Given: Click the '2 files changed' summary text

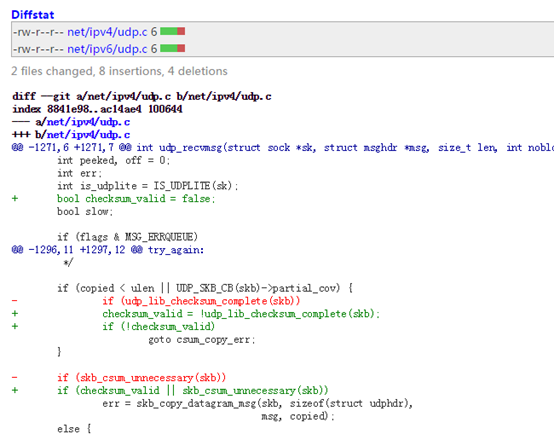Looking at the screenshot, I should click(x=119, y=71).
